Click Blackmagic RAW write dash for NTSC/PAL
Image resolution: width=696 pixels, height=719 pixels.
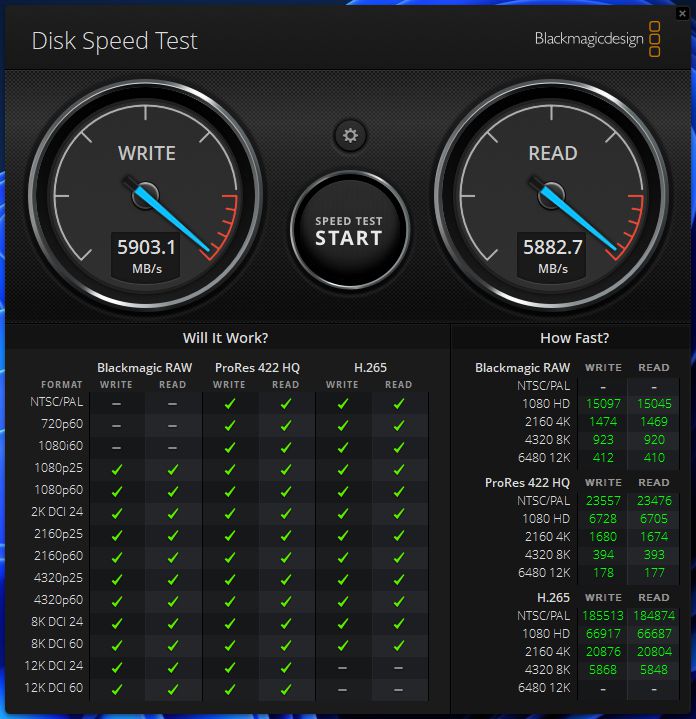coord(116,404)
